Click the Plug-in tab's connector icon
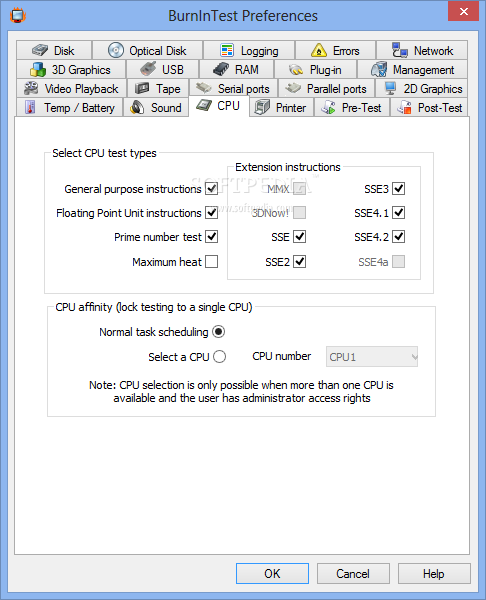Viewport: 486px width, 600px height. (296, 70)
